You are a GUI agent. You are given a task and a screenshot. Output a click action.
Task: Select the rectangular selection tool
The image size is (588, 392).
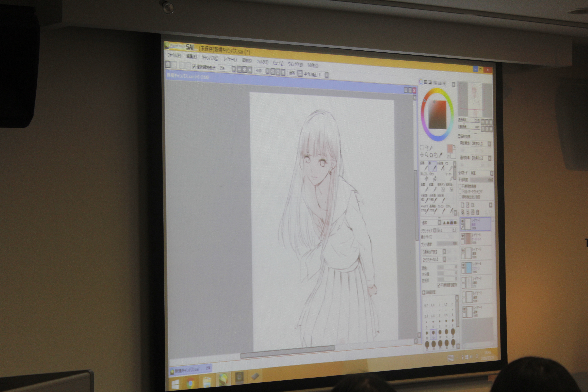click(x=422, y=148)
